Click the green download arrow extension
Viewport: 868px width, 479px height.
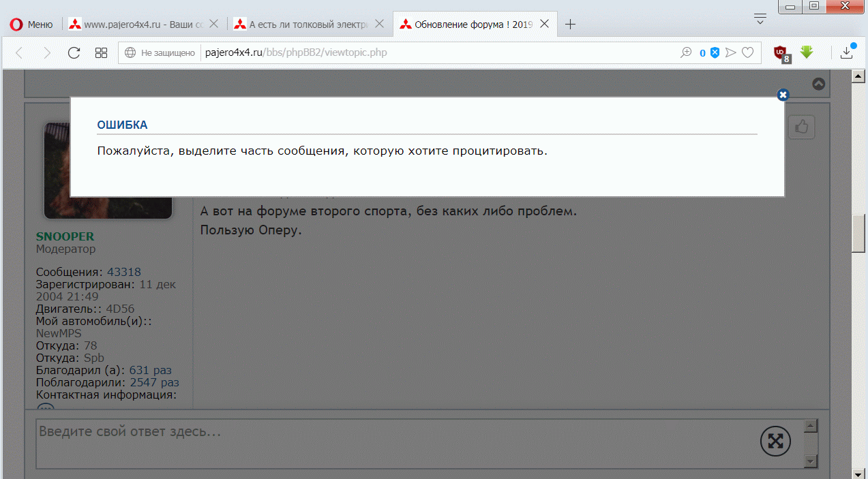807,52
